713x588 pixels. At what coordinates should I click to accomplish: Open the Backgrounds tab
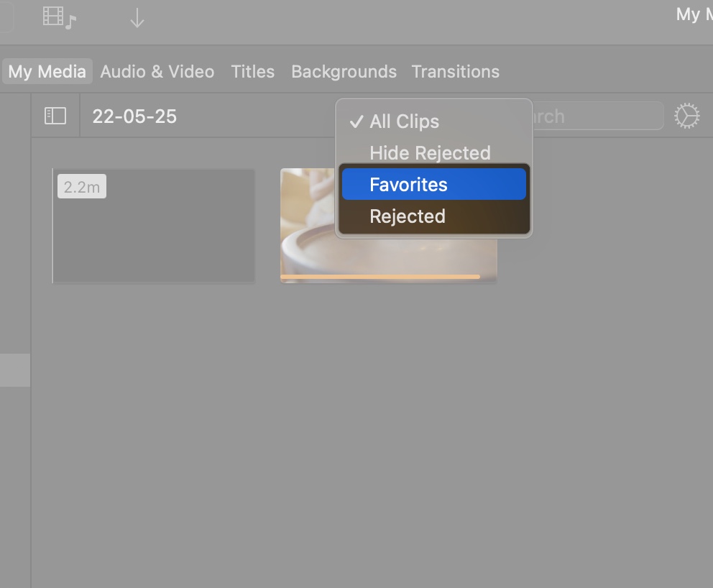pyautogui.click(x=344, y=71)
